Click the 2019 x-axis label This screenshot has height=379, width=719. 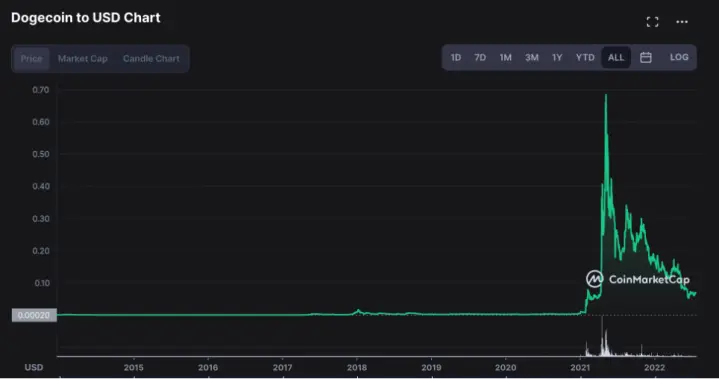pos(431,368)
